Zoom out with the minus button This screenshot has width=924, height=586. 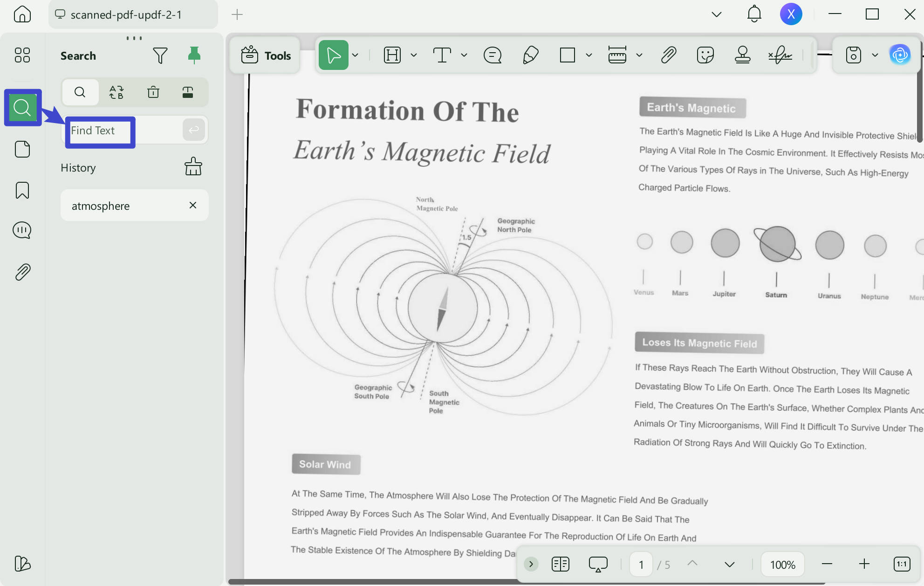click(x=827, y=564)
